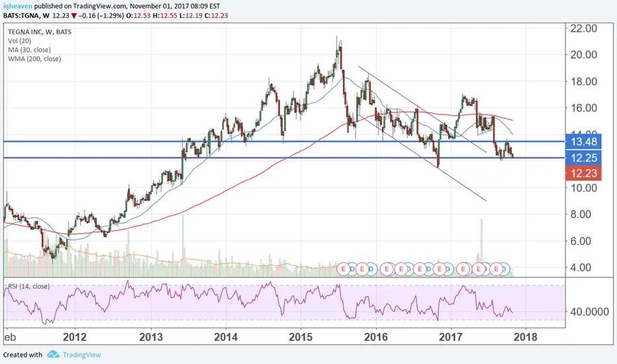This screenshot has width=617, height=364.
Task: Click the 16.00 price axis label
Action: coord(583,108)
